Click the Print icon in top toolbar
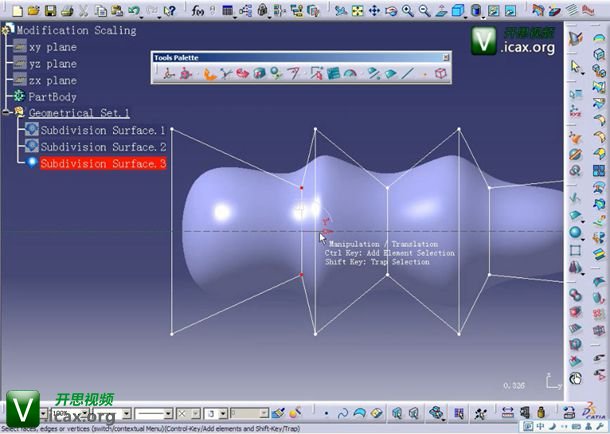610x434 pixels. 66,11
